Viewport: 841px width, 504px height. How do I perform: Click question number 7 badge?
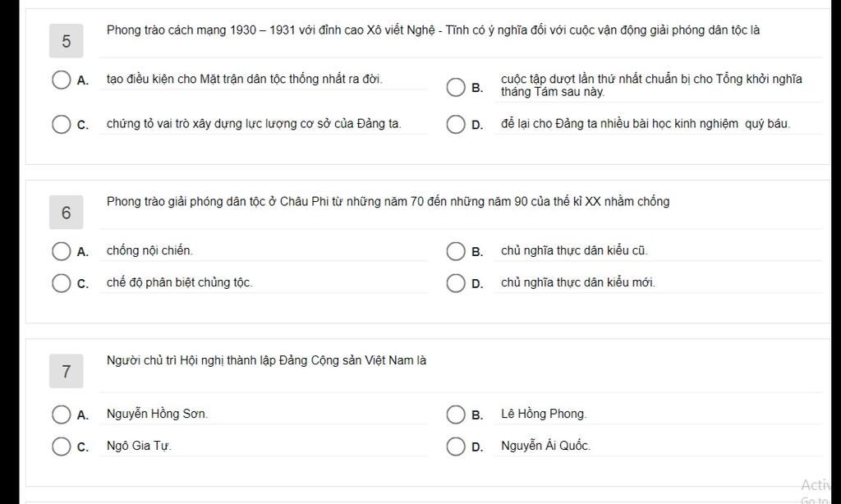click(66, 371)
